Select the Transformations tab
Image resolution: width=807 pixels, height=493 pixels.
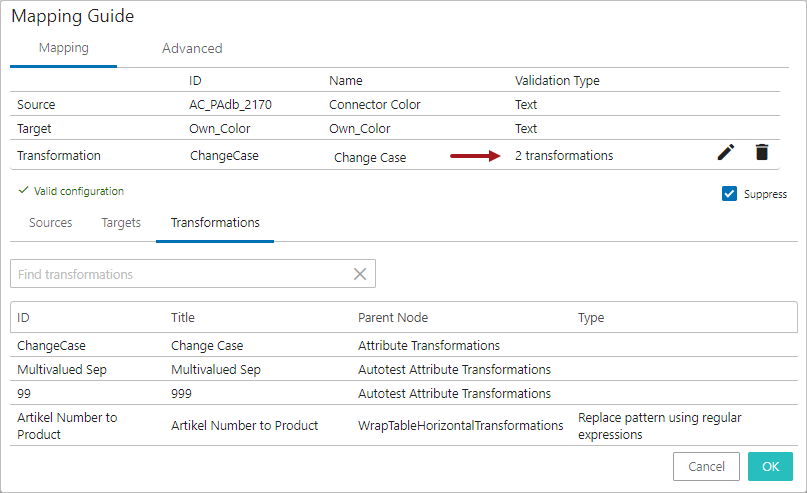(x=215, y=223)
